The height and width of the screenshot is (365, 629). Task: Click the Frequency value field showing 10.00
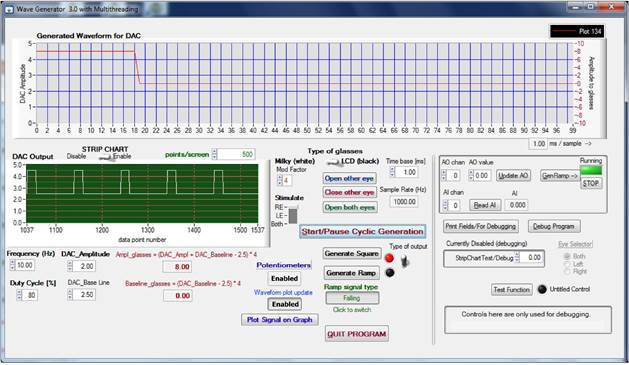tap(25, 265)
